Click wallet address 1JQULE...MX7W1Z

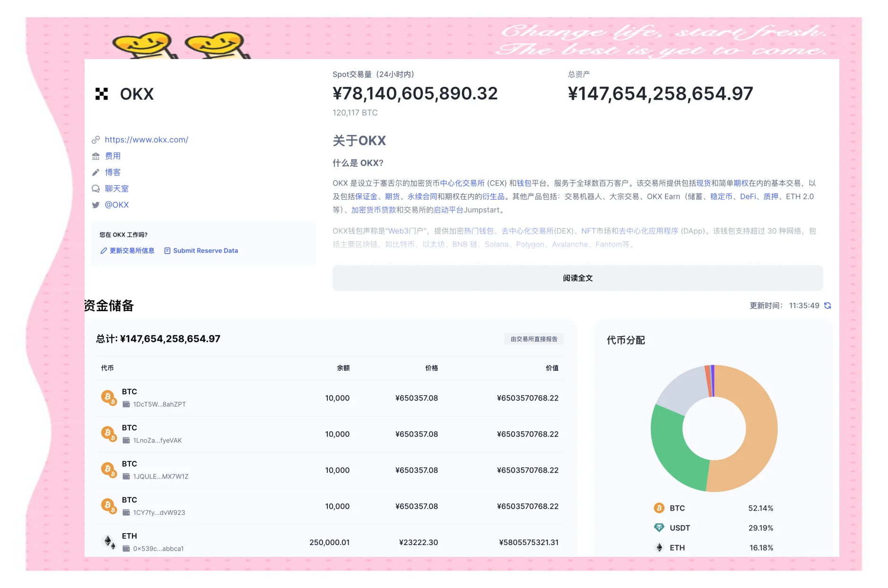(161, 477)
